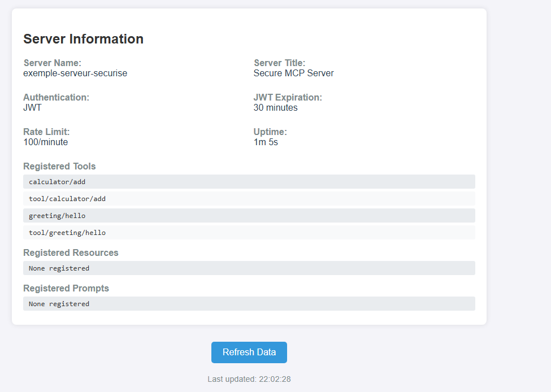Click the Server Information heading

click(83, 39)
